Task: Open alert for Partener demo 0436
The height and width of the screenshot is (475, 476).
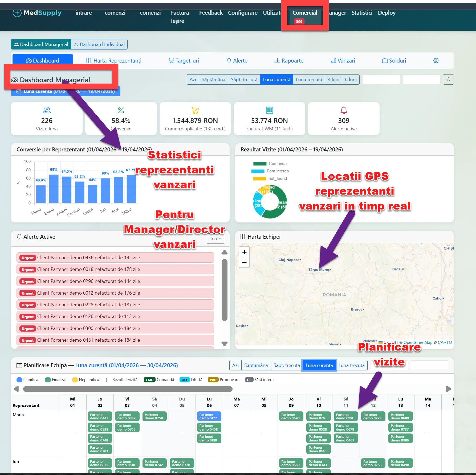Action: [115, 258]
